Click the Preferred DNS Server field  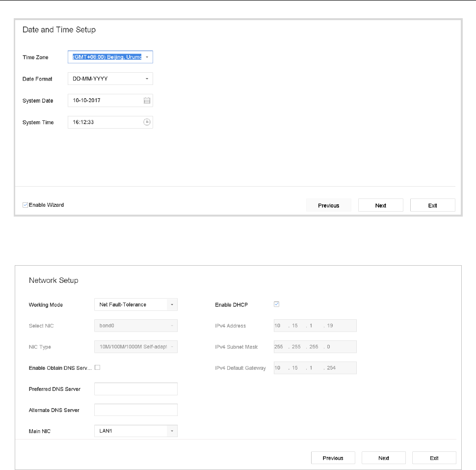click(135, 389)
